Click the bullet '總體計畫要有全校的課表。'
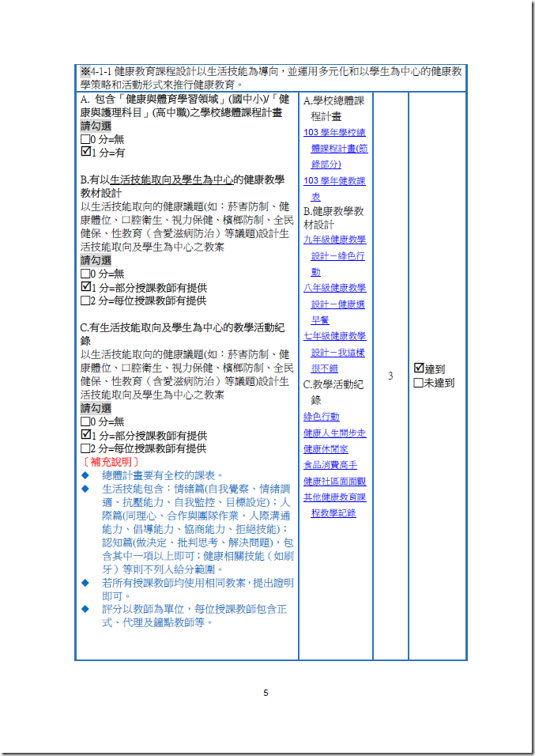 coord(163,475)
